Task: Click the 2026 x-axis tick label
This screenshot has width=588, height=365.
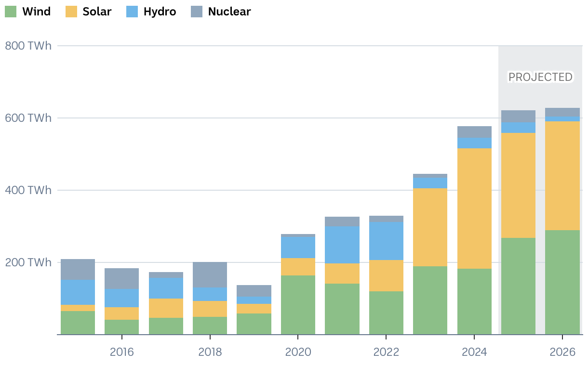Action: point(562,352)
